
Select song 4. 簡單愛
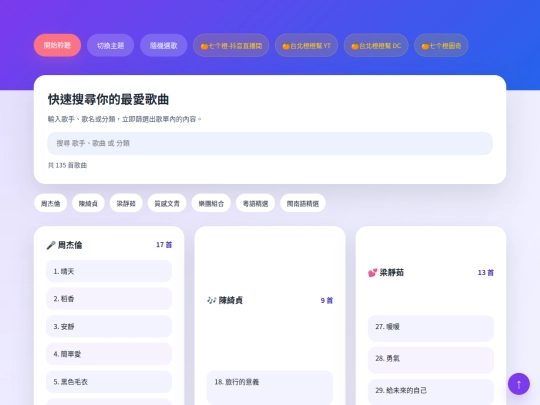(109, 354)
